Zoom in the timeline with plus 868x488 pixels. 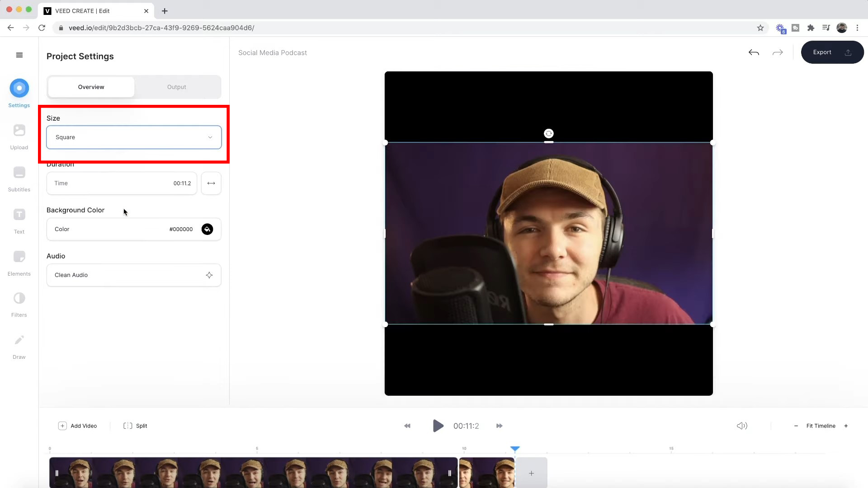[846, 426]
